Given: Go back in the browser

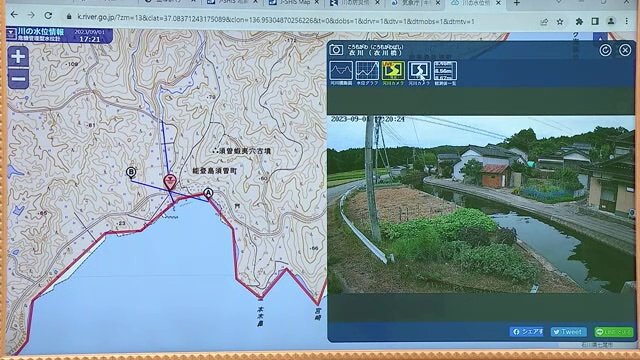Looking at the screenshot, I should pos(14,16).
